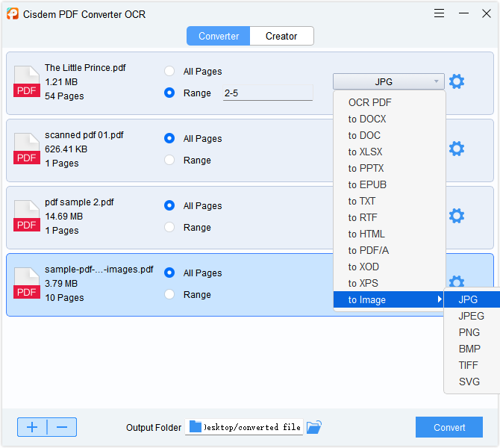The height and width of the screenshot is (448, 500).
Task: Browse output folder with open-folder icon
Action: pos(314,427)
